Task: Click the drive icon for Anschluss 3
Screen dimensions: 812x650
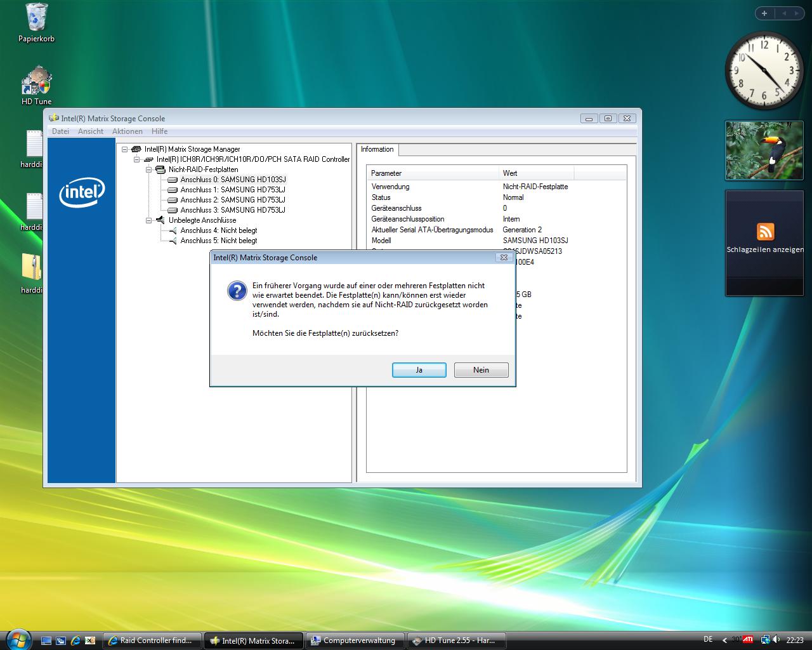Action: (172, 210)
